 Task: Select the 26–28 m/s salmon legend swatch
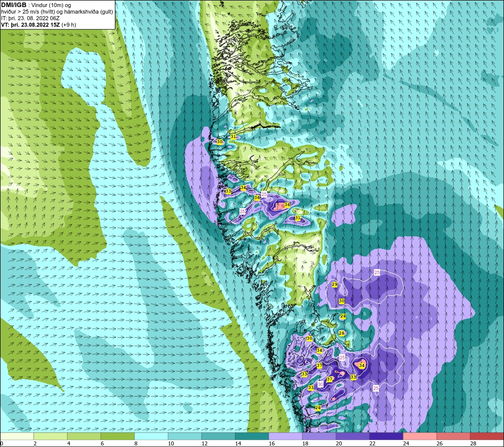[454, 436]
